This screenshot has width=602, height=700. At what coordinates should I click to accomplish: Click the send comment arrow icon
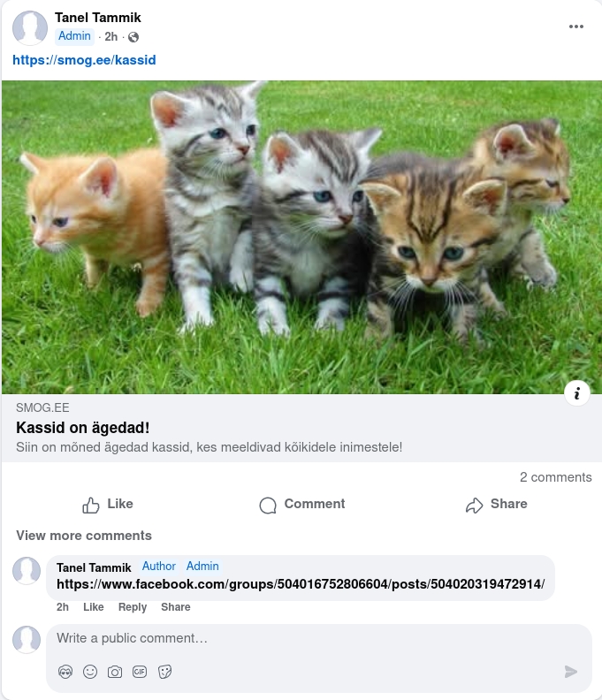click(571, 672)
